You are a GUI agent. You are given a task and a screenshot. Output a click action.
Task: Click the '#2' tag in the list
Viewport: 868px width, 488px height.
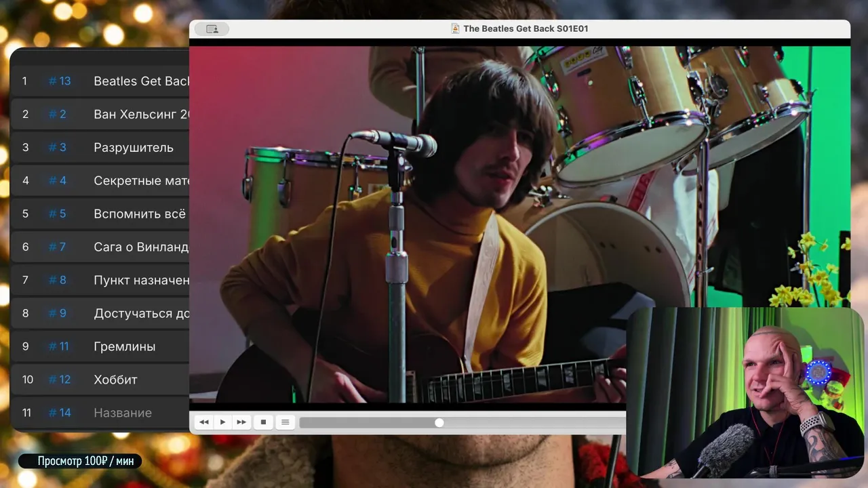58,114
